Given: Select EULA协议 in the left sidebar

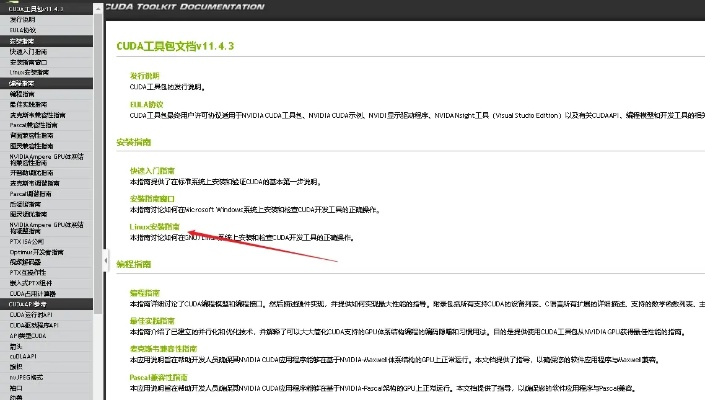Looking at the screenshot, I should pyautogui.click(x=22, y=30).
